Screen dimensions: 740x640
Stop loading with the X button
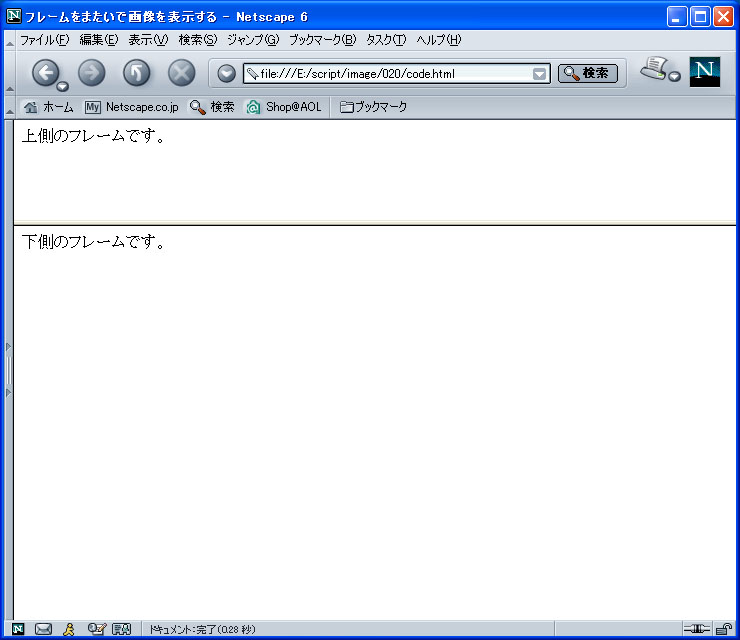[x=182, y=73]
